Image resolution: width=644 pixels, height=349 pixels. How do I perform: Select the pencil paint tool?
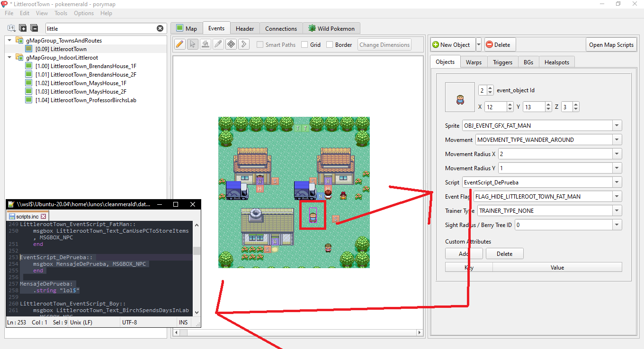coord(179,44)
